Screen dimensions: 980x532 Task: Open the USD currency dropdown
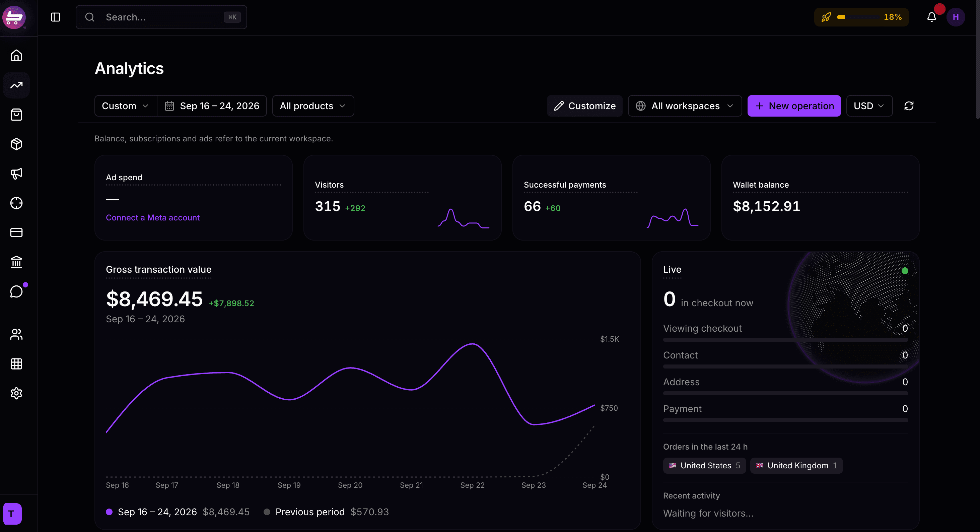[869, 106]
